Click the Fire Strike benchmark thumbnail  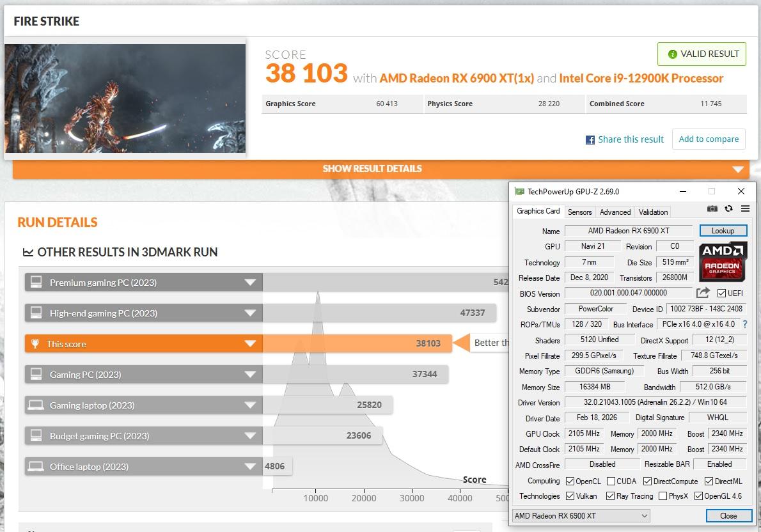(x=125, y=98)
